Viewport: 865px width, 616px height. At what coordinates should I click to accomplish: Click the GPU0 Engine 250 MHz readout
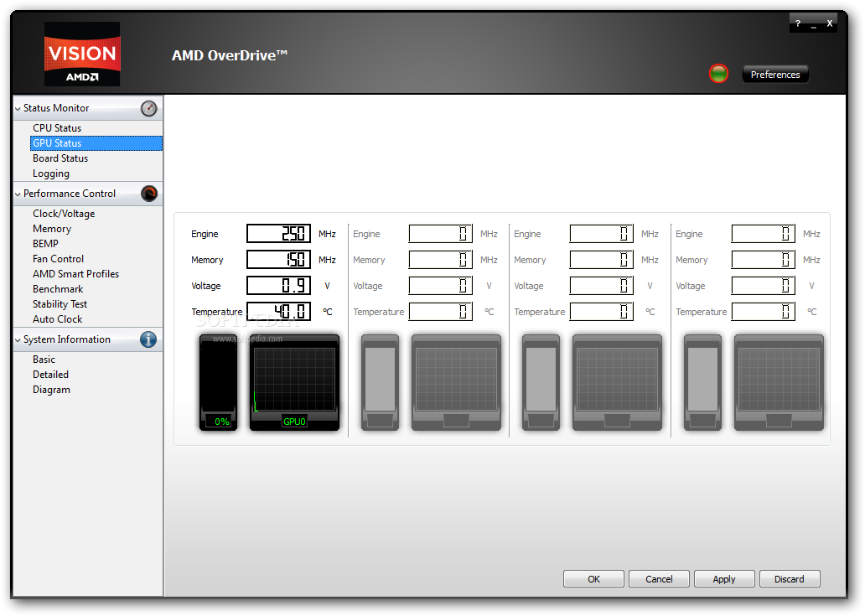tap(278, 234)
